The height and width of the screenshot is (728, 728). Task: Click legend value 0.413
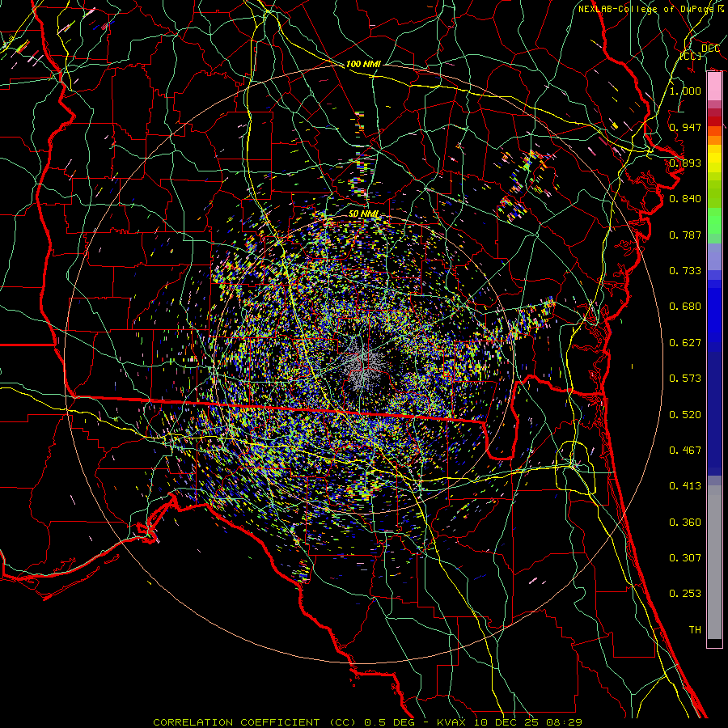point(685,486)
